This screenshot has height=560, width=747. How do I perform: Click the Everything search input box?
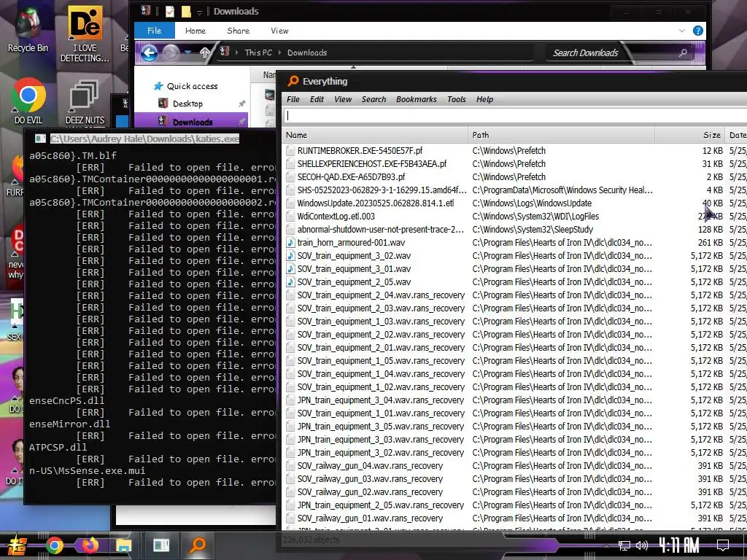[516, 116]
